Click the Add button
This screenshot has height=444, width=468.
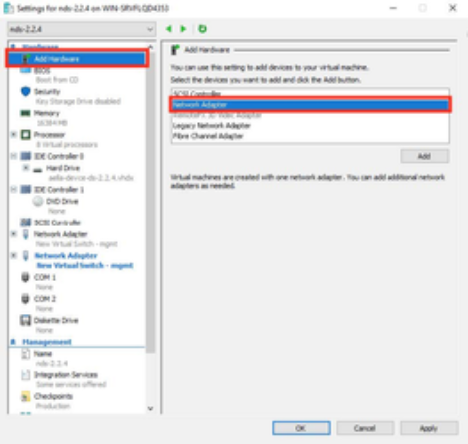coord(424,156)
